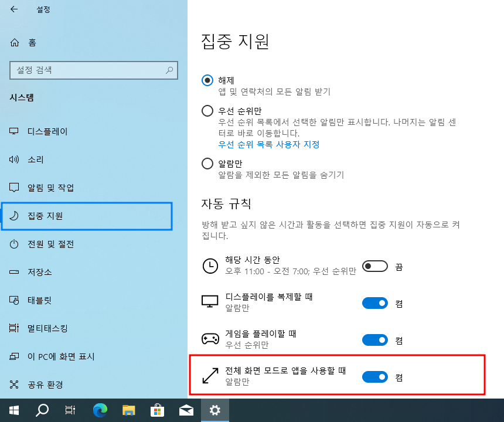The image size is (504, 422).
Task: Click the gamepad icon for 게임을 플레이할 때
Action: point(210,339)
